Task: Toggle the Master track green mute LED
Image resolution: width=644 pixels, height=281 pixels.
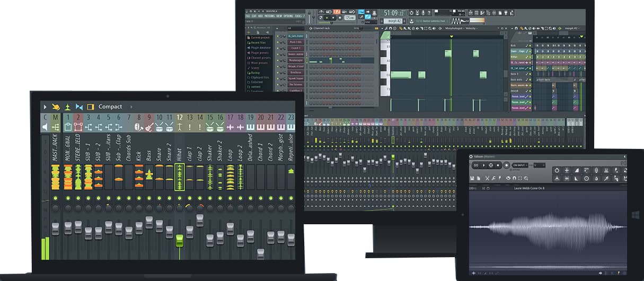Action: click(56, 198)
